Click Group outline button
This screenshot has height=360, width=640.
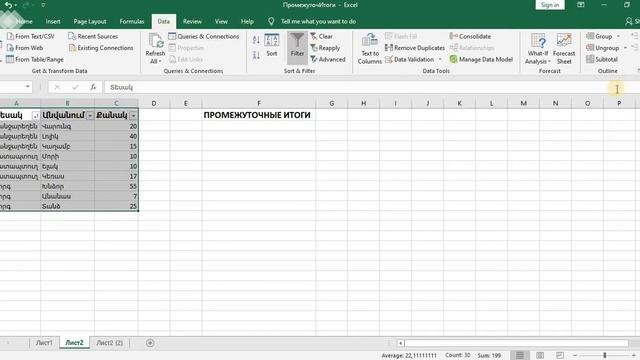[599, 36]
